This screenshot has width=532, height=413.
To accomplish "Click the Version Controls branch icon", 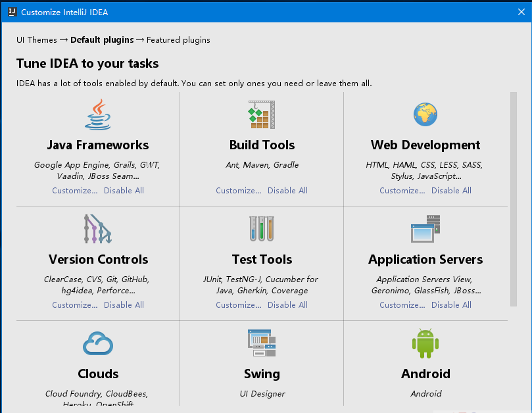I will click(x=98, y=229).
